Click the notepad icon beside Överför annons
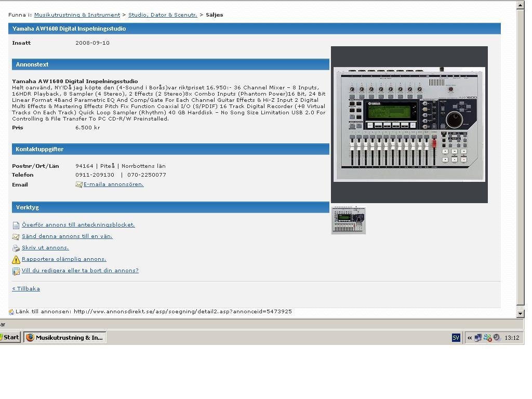 [x=16, y=225]
